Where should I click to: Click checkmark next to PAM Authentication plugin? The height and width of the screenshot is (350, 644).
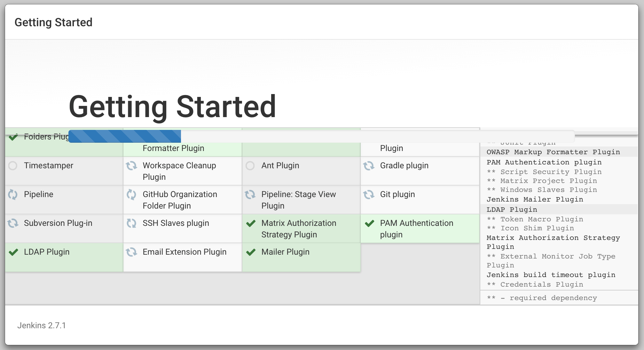point(369,223)
